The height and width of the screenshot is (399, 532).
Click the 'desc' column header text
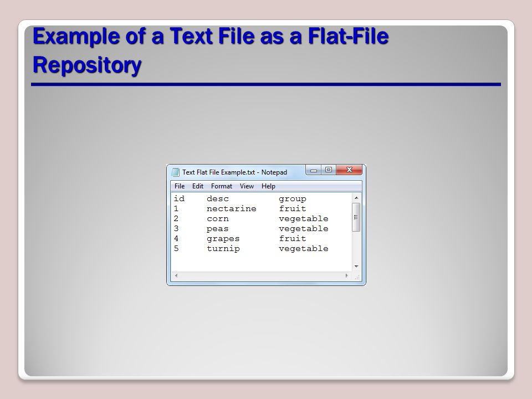217,199
